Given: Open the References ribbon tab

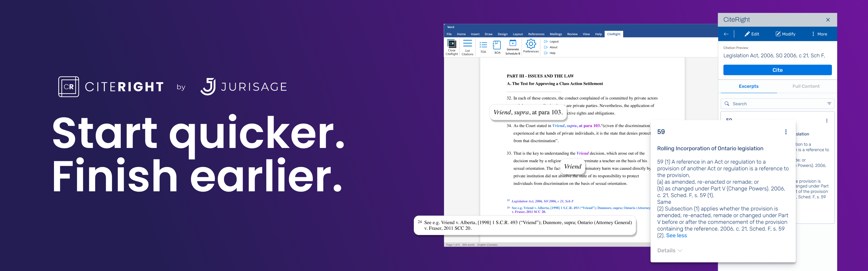Looking at the screenshot, I should click(x=536, y=34).
